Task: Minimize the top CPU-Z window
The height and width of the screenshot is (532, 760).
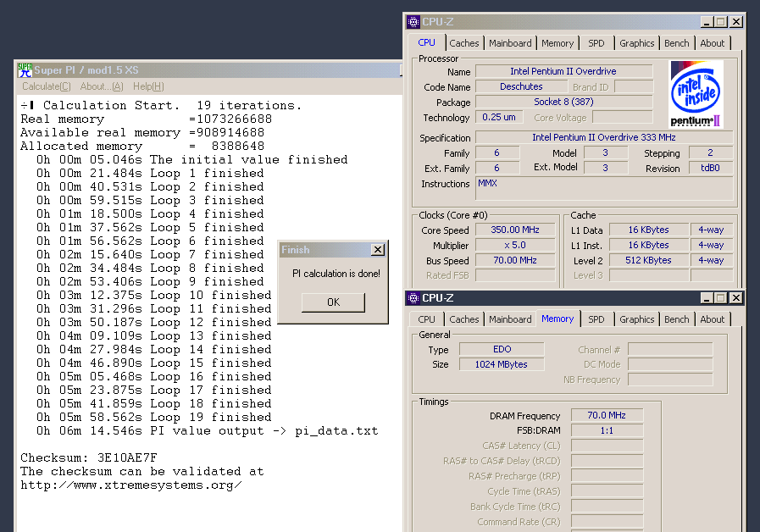Action: pyautogui.click(x=707, y=22)
